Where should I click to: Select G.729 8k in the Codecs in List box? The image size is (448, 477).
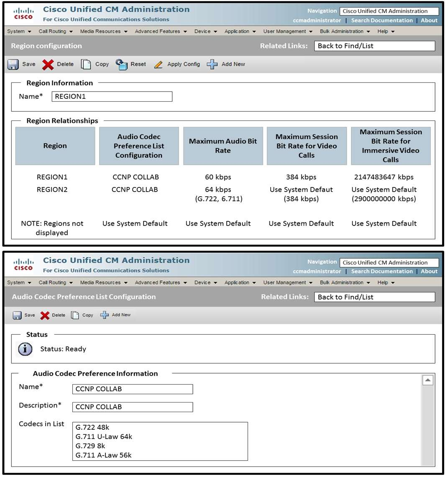90,446
